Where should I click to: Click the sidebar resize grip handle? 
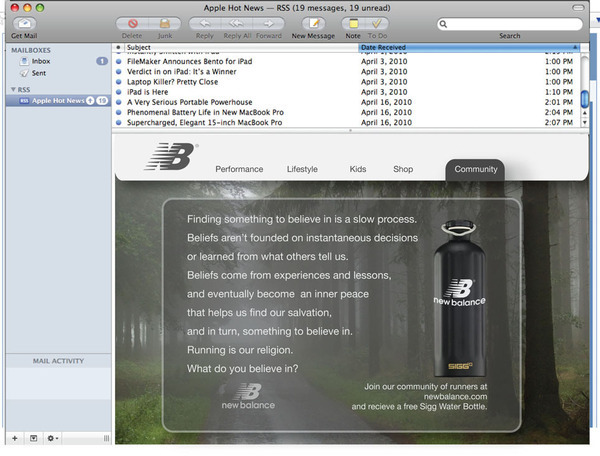click(x=106, y=438)
